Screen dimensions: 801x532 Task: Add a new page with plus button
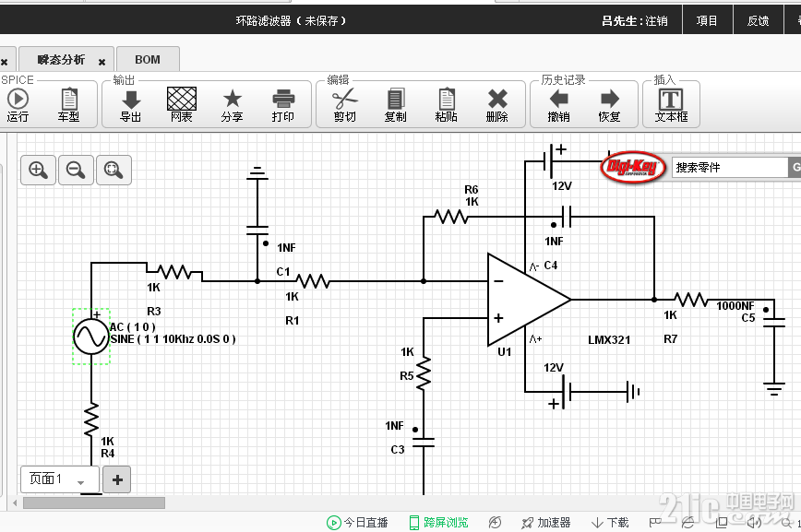tap(117, 480)
